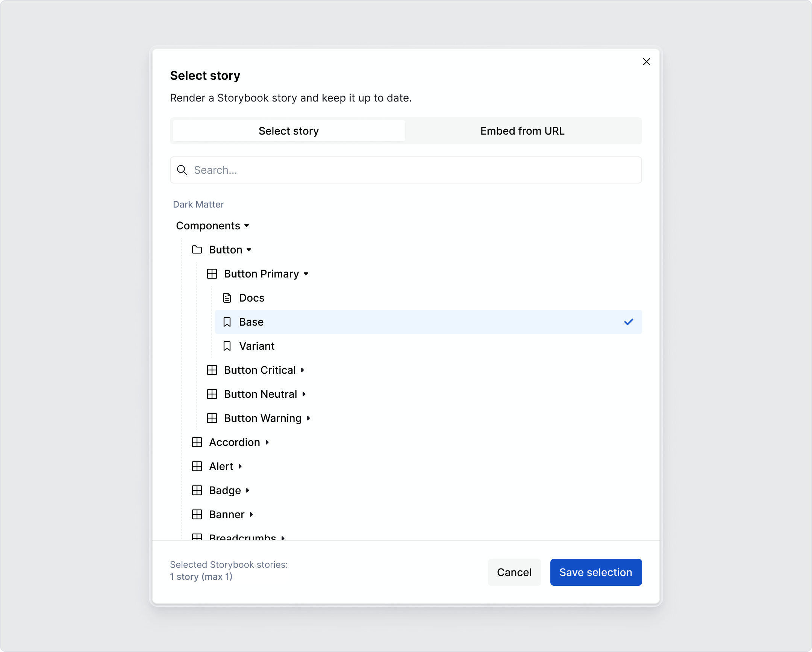Click the grid icon beside Badge
Screen dimensions: 812x652
coord(197,490)
